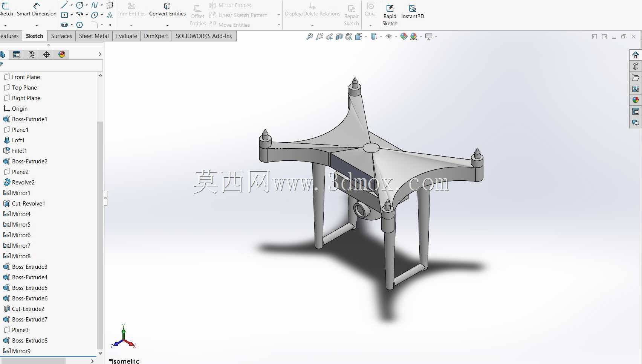Select the Spline sketch tool

coord(95,5)
